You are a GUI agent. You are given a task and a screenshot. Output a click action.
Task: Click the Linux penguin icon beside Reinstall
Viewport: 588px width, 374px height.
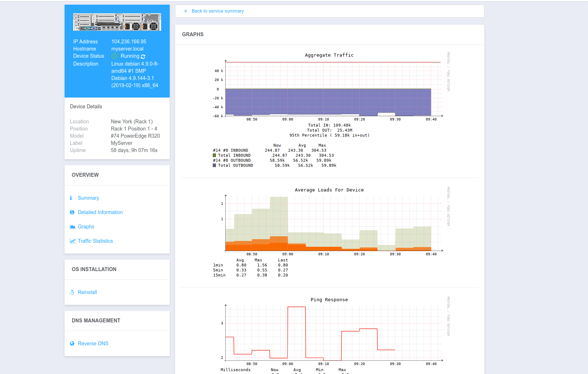[x=72, y=292]
